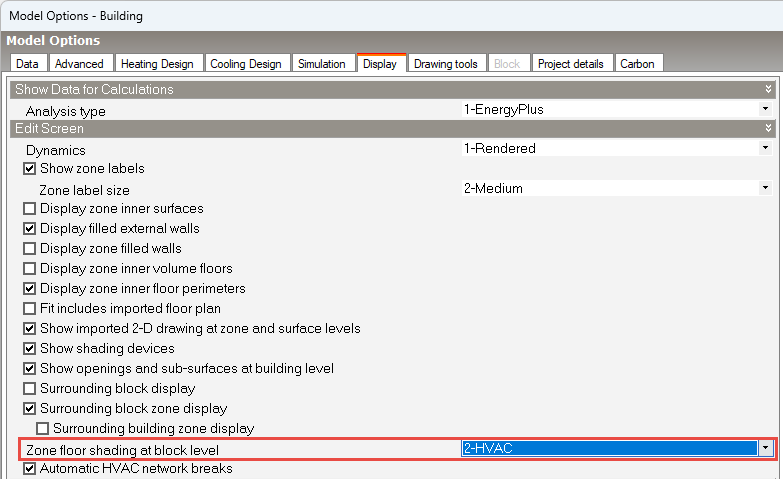Open the Zone label size dropdown
783x479 pixels.
point(765,188)
